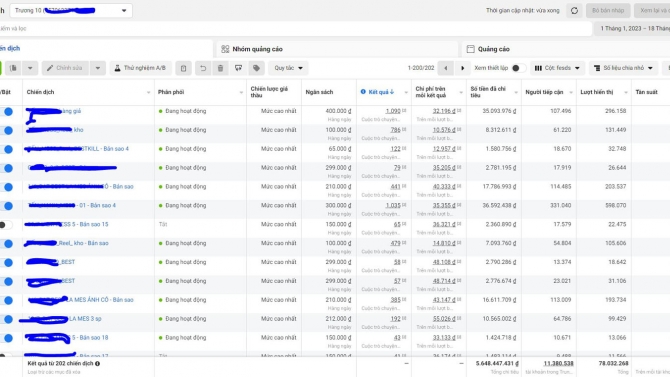Click total reach 11.380.538
670x377 pixels.
558,363
